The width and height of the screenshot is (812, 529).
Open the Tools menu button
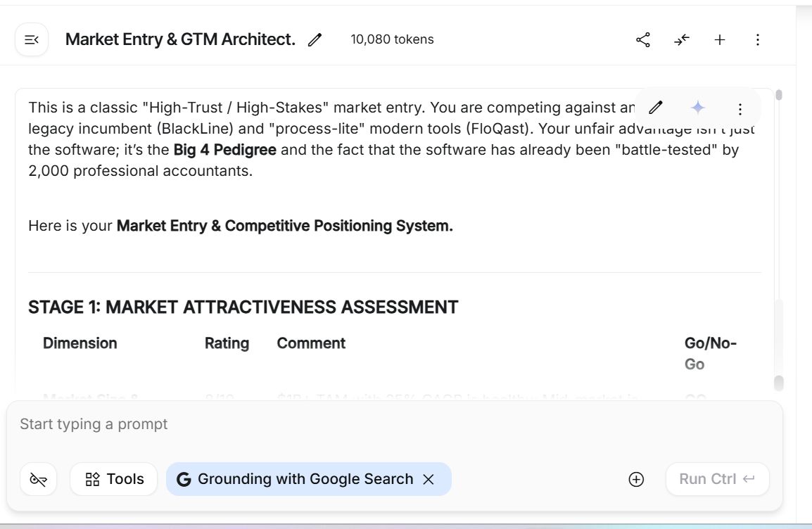[x=114, y=479]
